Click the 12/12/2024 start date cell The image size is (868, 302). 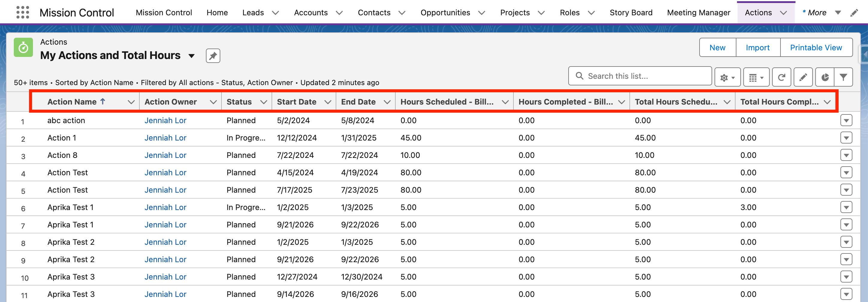[296, 138]
